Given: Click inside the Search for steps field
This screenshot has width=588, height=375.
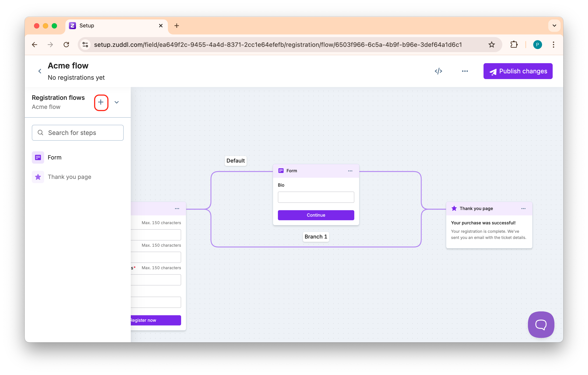Looking at the screenshot, I should [x=78, y=133].
